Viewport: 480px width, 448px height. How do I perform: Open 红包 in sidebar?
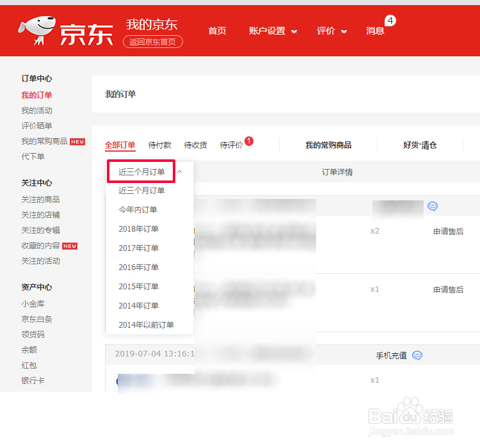click(x=29, y=365)
